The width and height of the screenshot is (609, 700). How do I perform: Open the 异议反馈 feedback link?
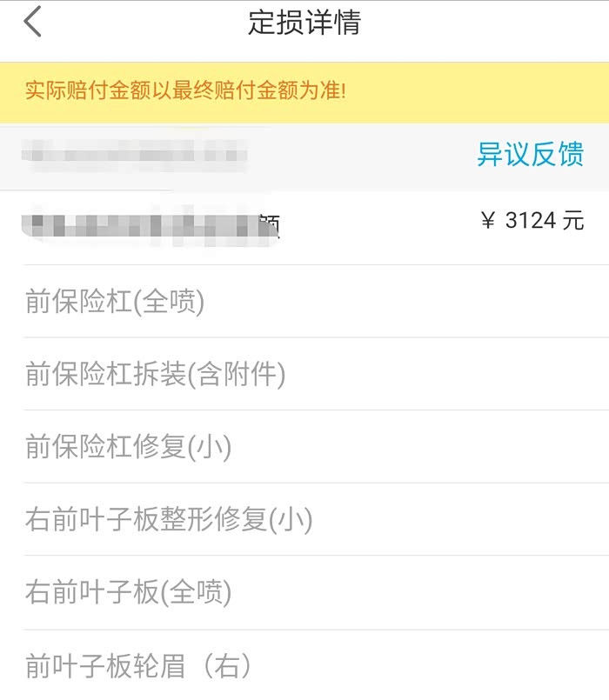530,155
